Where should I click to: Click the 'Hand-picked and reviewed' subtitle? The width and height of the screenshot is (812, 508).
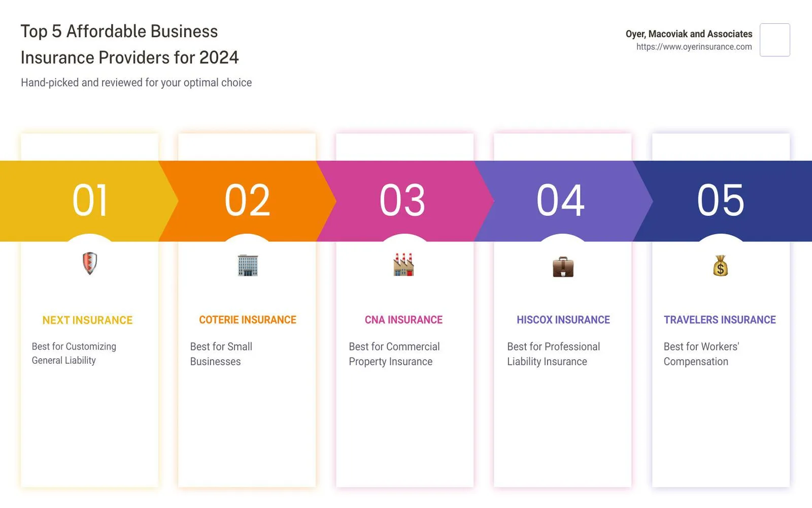[136, 82]
